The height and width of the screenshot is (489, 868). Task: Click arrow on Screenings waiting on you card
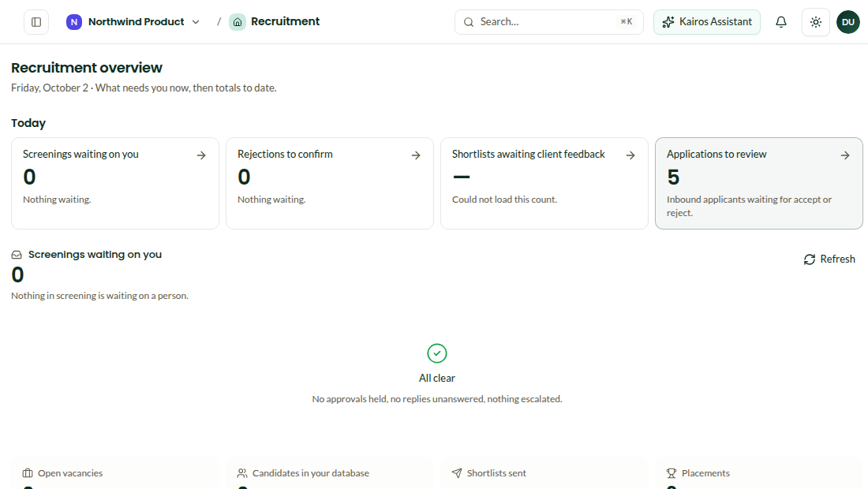pyautogui.click(x=201, y=155)
